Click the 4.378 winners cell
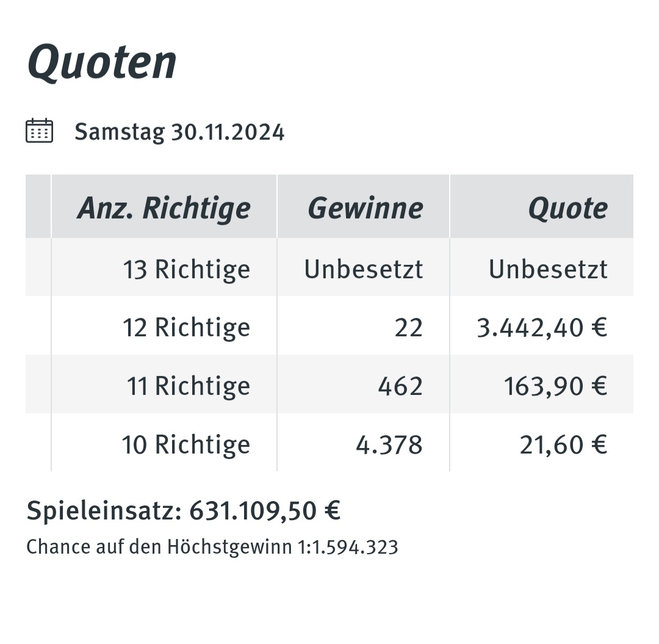 (389, 445)
